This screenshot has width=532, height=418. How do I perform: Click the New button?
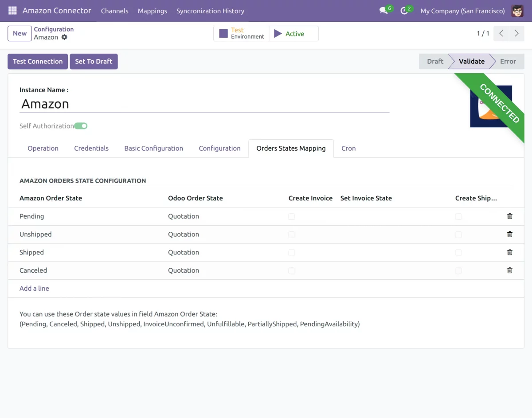pos(20,33)
